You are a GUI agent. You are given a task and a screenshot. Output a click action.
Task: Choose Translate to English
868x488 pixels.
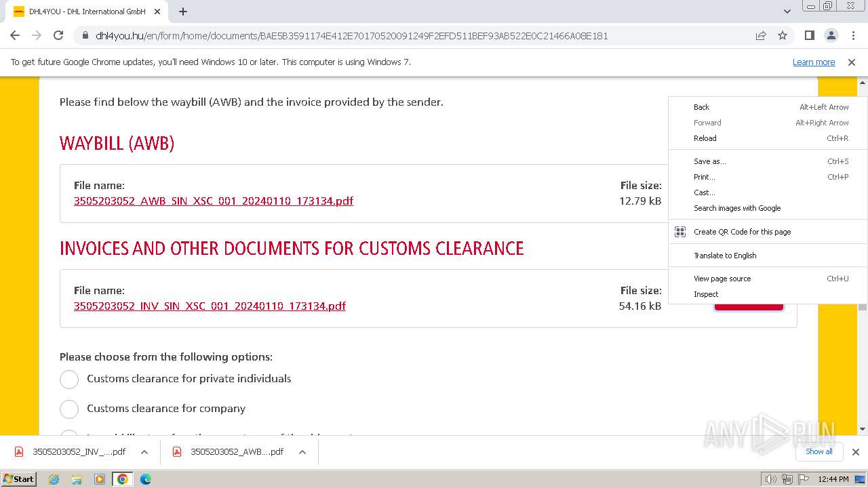click(768, 256)
